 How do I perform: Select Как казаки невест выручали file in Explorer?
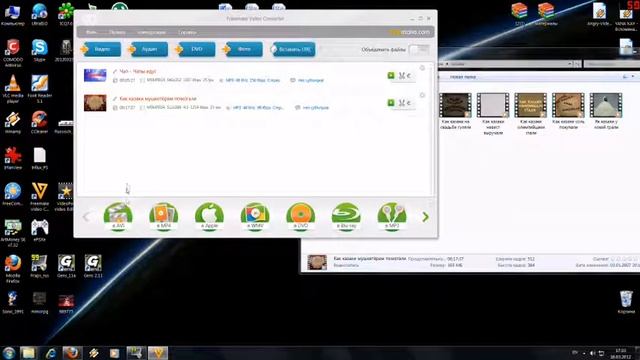click(493, 114)
